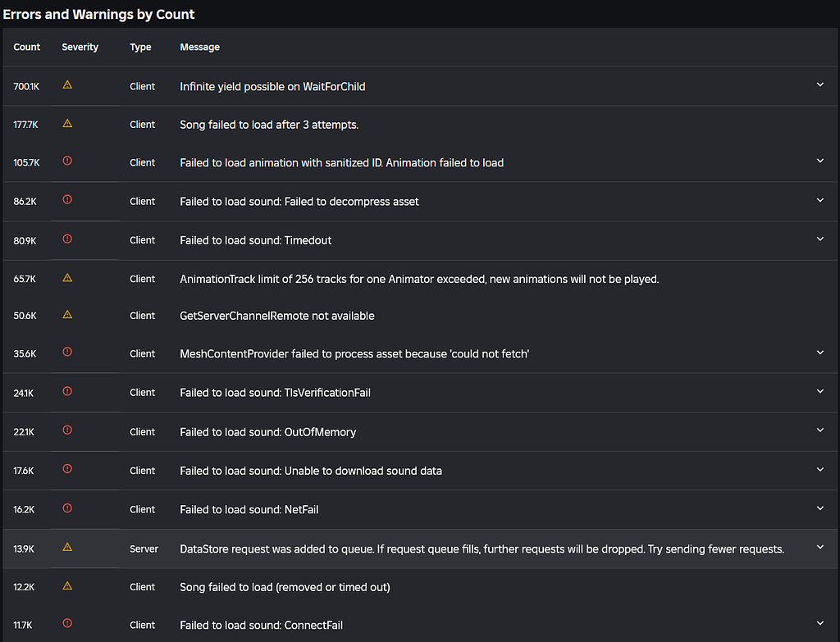Viewport: 840px width, 642px height.
Task: Click the Type column header
Action: (140, 47)
